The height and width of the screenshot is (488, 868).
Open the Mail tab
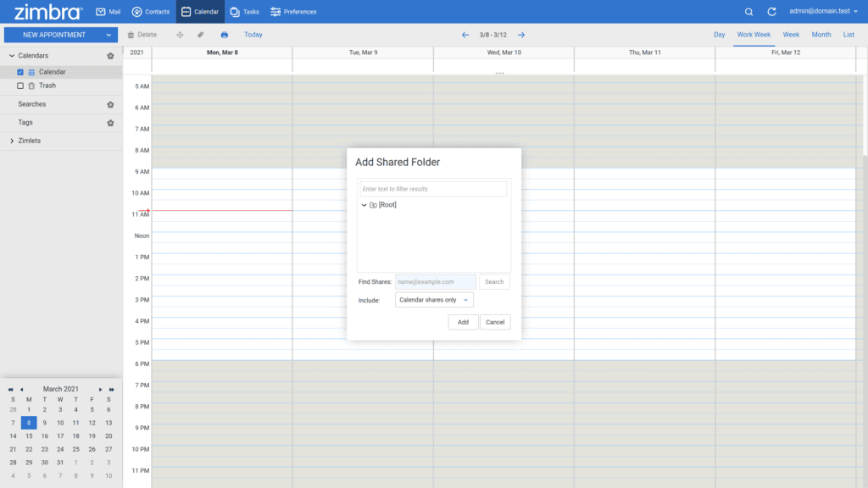pos(108,12)
